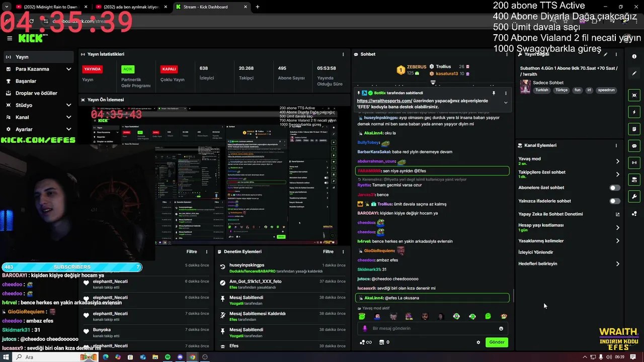Image resolution: width=644 pixels, height=362 pixels.
Task: Click the Gönder send button
Action: [x=497, y=342]
